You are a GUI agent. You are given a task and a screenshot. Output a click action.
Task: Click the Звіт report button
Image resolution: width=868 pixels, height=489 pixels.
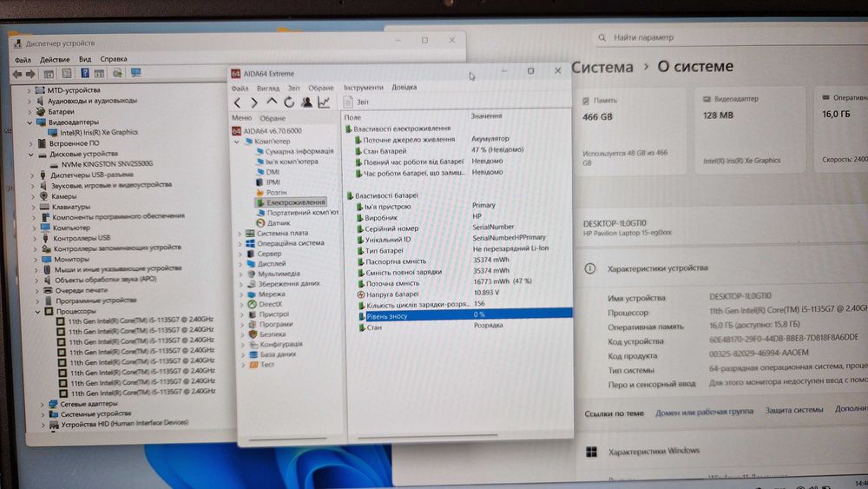(x=356, y=102)
